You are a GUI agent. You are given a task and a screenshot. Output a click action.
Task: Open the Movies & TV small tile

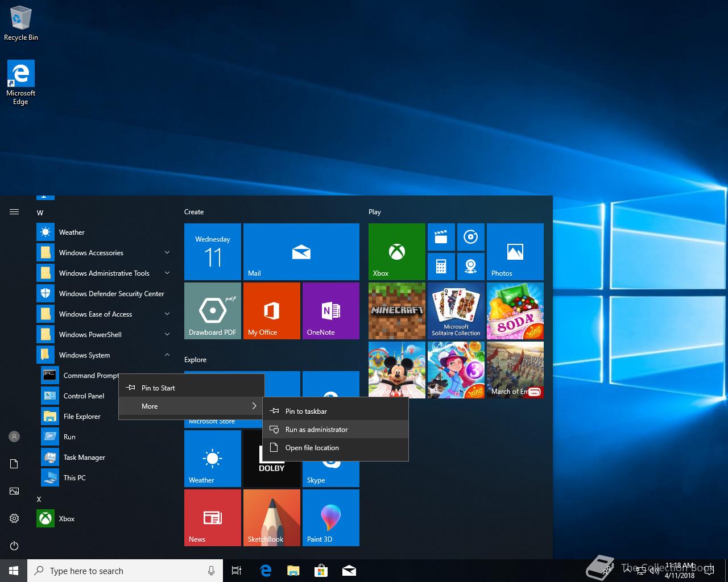pyautogui.click(x=441, y=237)
